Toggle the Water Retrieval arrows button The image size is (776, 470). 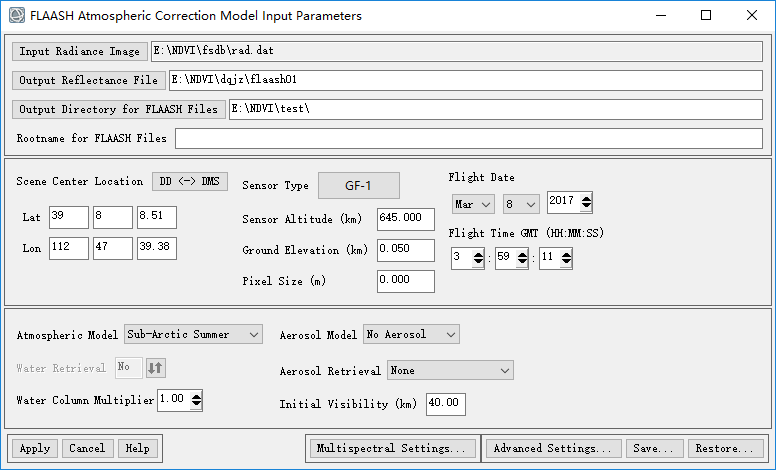[155, 368]
